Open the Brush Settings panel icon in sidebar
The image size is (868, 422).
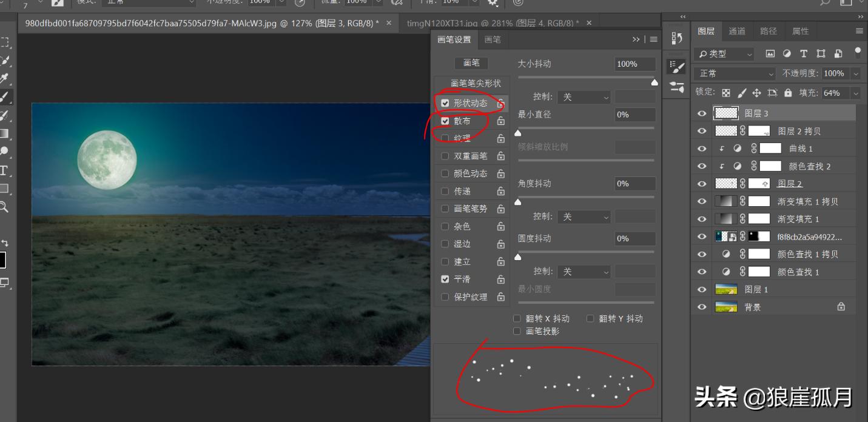pos(675,67)
